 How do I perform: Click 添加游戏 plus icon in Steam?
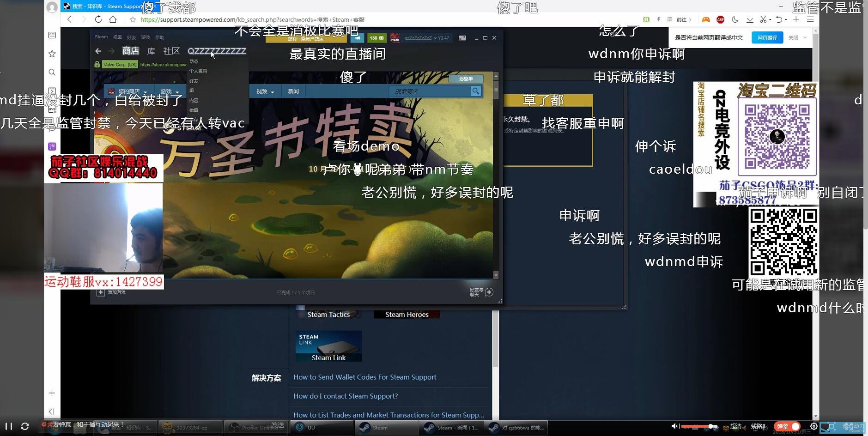coord(101,292)
